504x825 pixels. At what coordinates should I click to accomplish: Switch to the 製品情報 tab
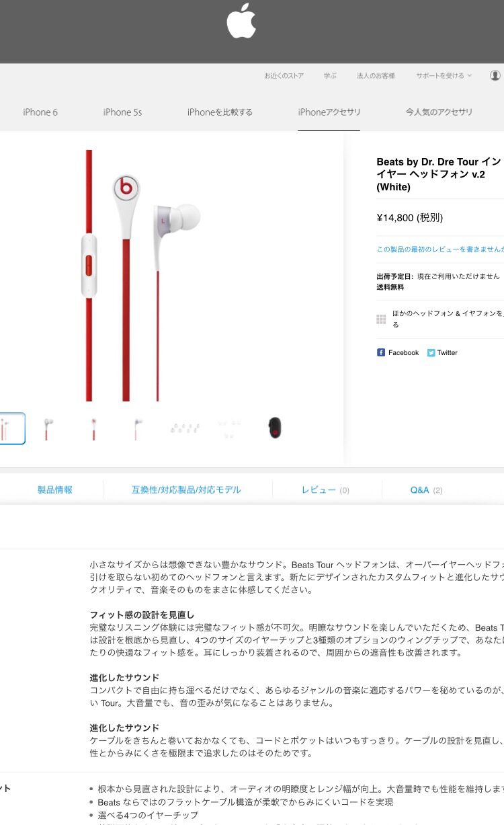(55, 490)
